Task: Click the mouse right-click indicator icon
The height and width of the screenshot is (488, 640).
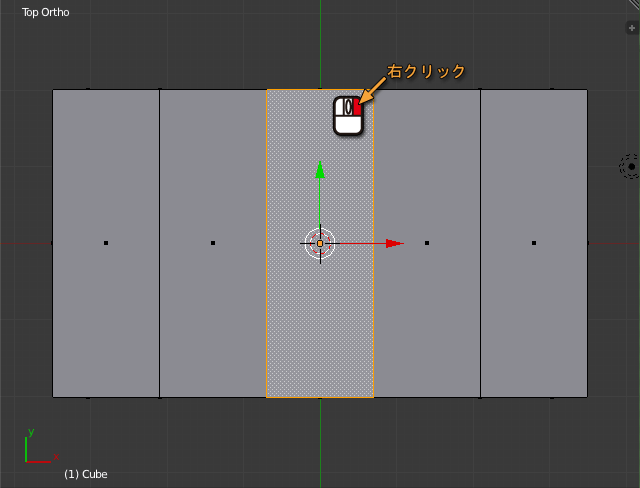Action: (348, 115)
